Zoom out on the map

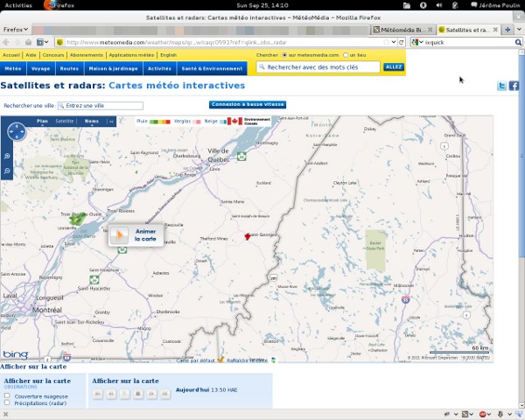click(x=7, y=171)
